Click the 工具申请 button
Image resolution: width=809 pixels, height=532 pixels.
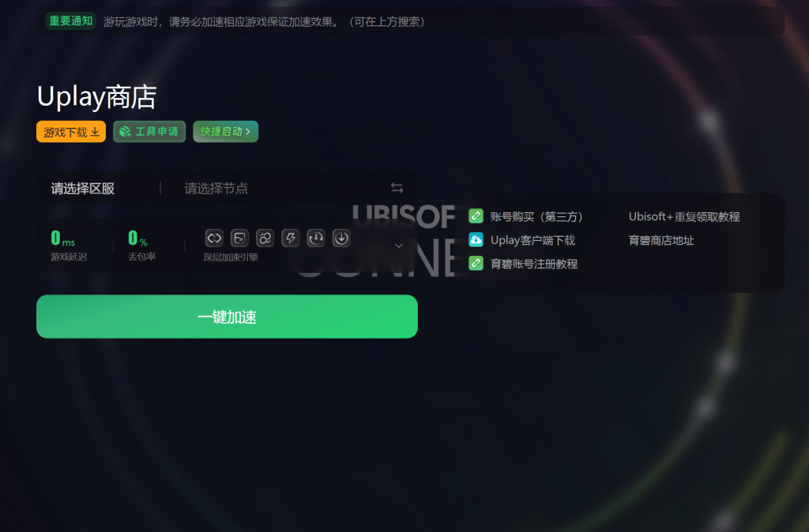point(149,132)
